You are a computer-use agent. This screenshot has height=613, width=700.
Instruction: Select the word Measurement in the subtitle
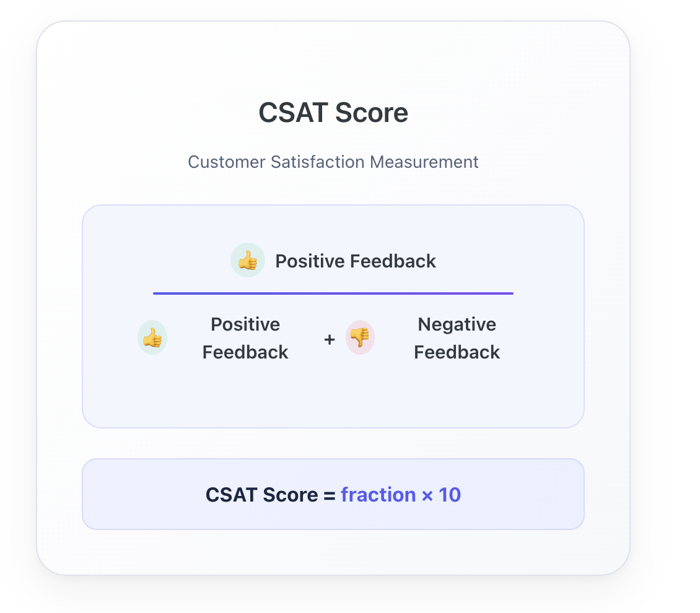click(424, 162)
